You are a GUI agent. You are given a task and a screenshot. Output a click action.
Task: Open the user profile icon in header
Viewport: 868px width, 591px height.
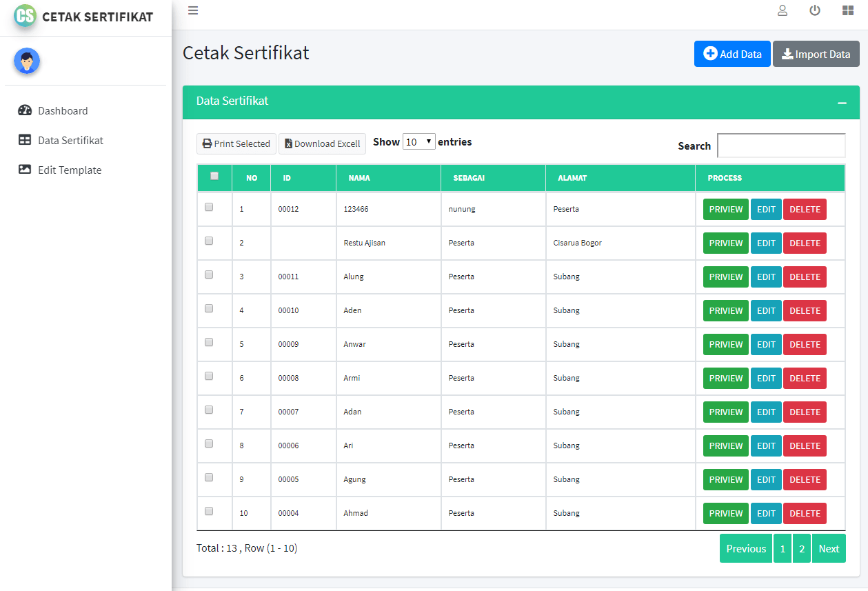pyautogui.click(x=783, y=10)
